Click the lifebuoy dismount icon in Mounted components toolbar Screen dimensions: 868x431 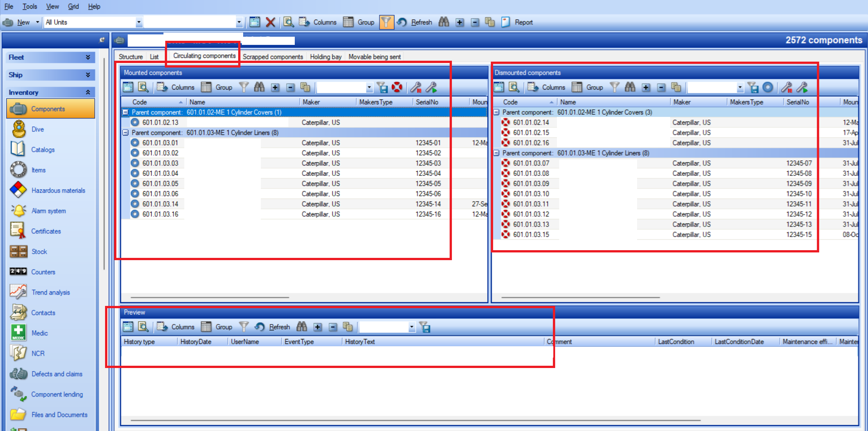[x=397, y=87]
